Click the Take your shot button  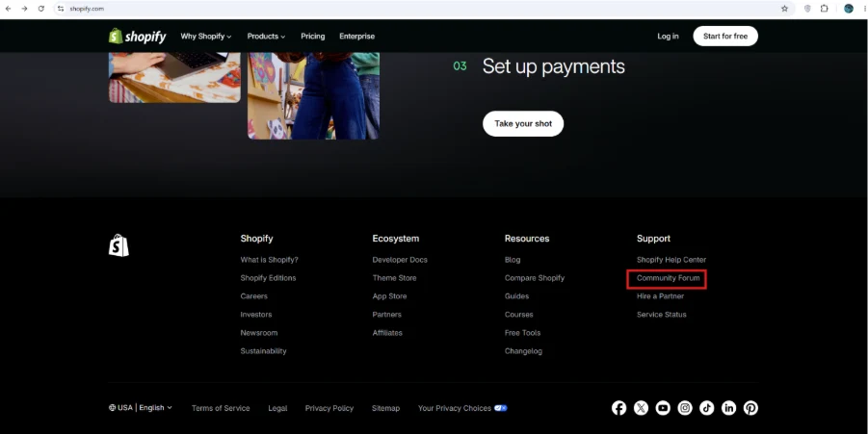point(523,124)
